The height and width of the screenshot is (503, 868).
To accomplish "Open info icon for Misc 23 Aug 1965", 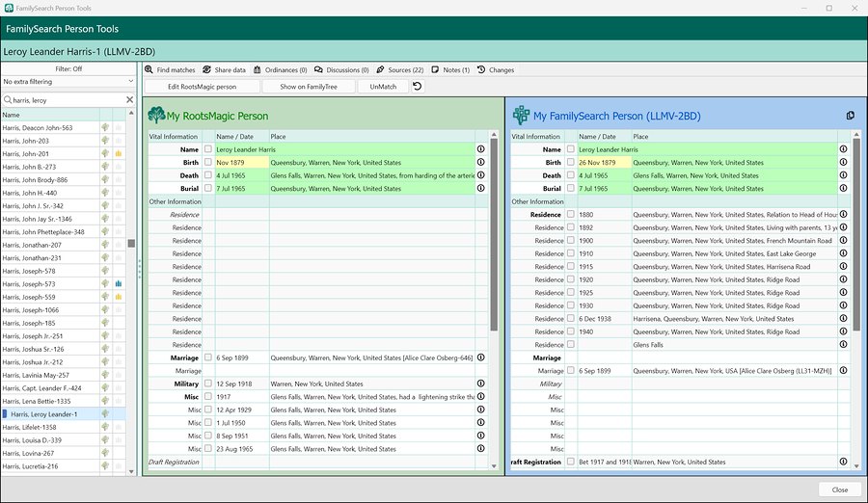I will [480, 449].
